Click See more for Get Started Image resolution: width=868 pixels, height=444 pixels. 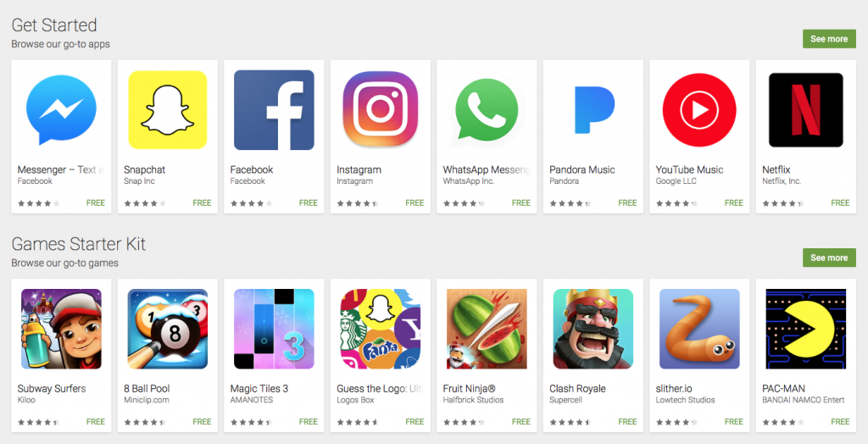829,39
